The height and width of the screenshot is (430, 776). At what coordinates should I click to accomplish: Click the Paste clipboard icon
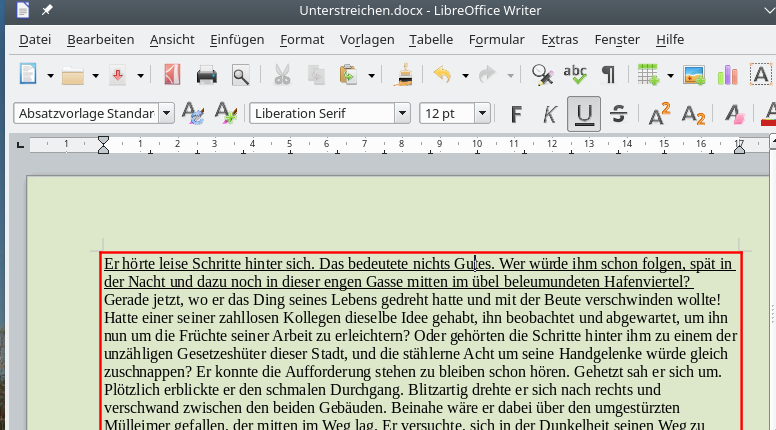(x=348, y=75)
